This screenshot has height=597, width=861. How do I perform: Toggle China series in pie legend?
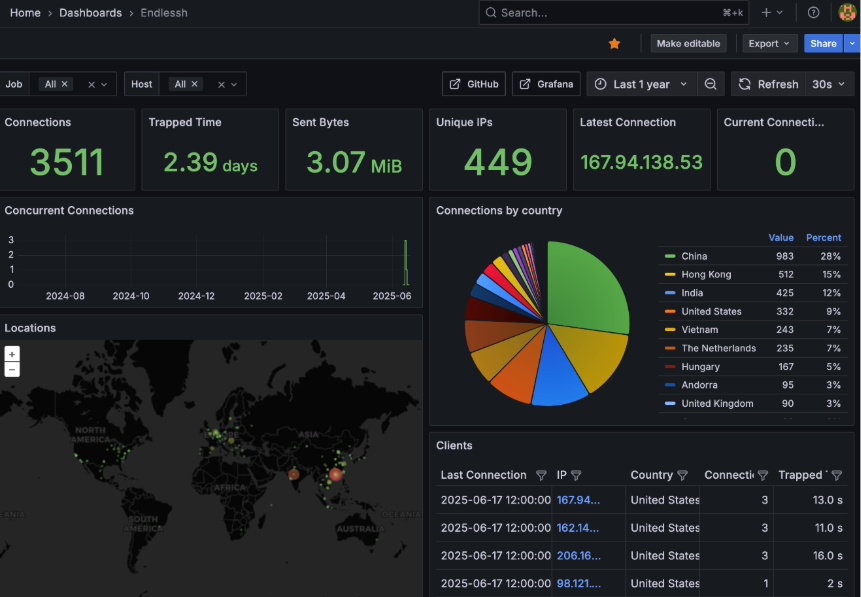pyautogui.click(x=694, y=256)
